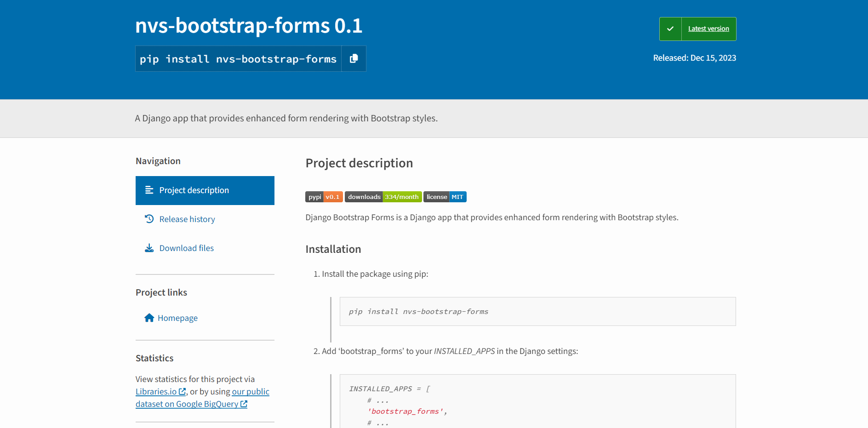868x428 pixels.
Task: Click the INSTALLED_APPS code block
Action: click(x=538, y=401)
